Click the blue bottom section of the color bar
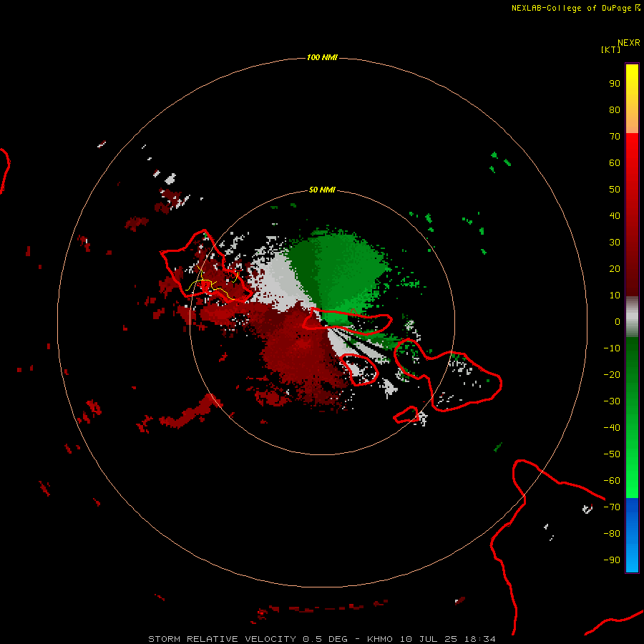The image size is (644, 644). pos(632,535)
